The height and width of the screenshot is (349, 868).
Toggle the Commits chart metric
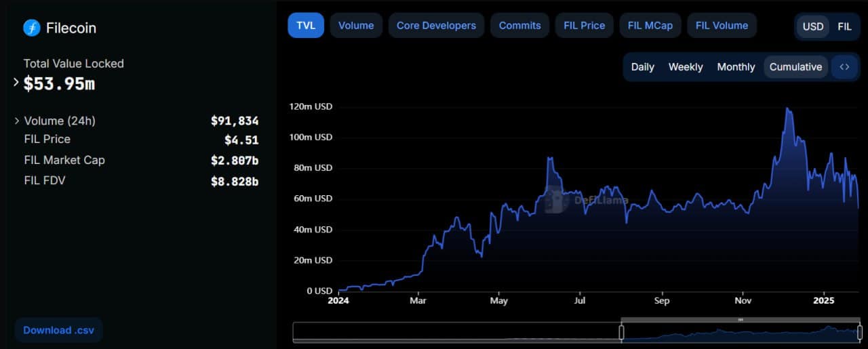(x=519, y=25)
